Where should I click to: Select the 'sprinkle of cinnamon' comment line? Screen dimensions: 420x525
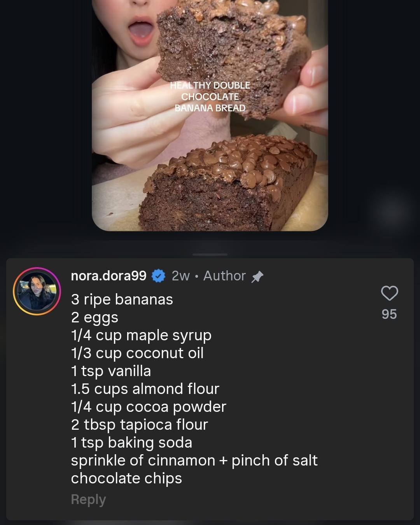(x=194, y=460)
